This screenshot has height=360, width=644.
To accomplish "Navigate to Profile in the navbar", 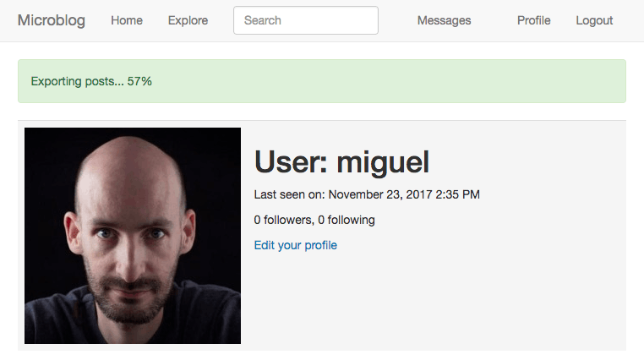I will tap(533, 20).
